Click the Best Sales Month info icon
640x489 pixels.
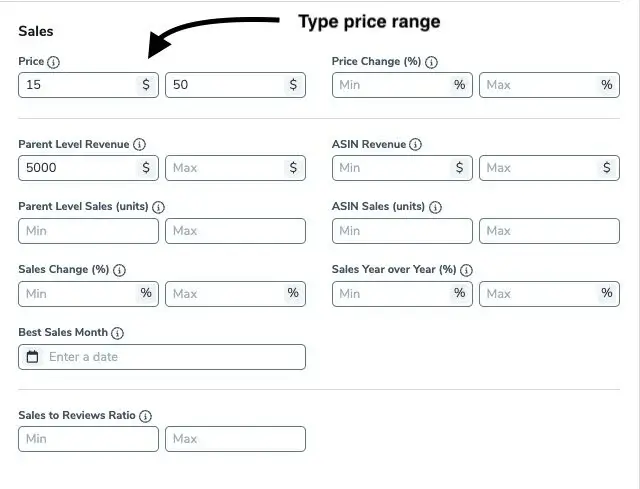(x=117, y=333)
